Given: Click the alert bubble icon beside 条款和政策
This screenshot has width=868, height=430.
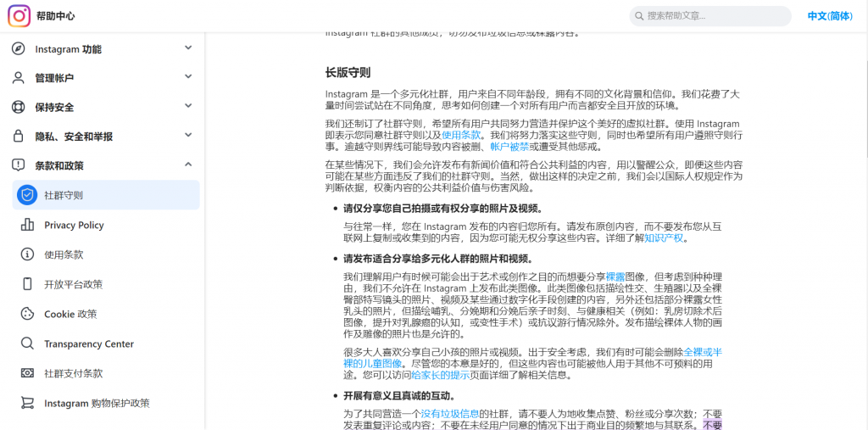Looking at the screenshot, I should pyautogui.click(x=19, y=165).
